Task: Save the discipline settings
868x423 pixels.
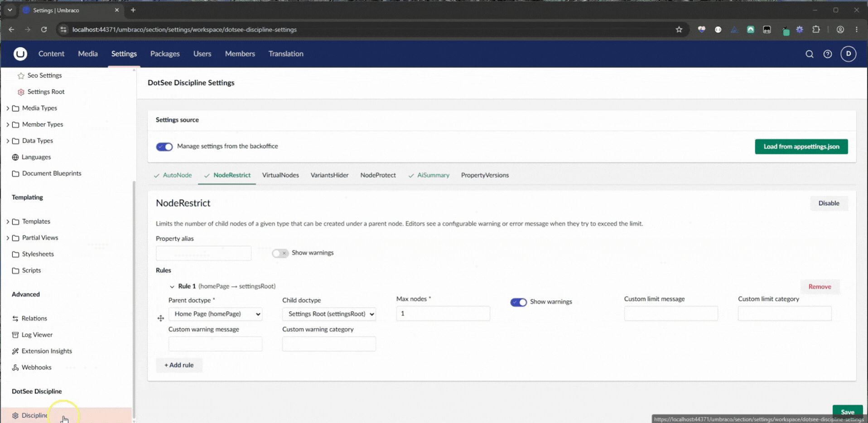Action: pyautogui.click(x=848, y=411)
